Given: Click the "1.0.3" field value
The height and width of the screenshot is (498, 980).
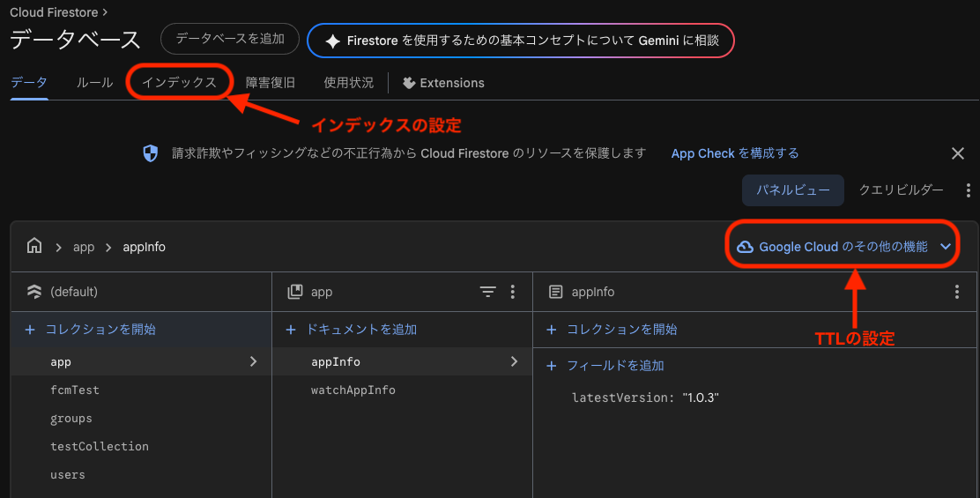Looking at the screenshot, I should pyautogui.click(x=701, y=398).
